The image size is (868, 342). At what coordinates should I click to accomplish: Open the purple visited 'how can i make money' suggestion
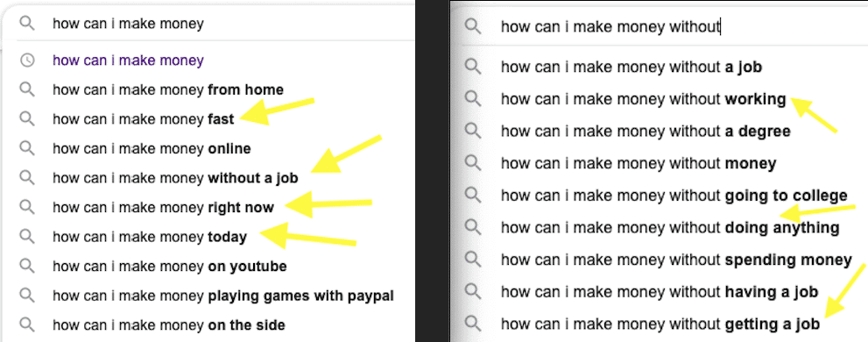[x=128, y=60]
